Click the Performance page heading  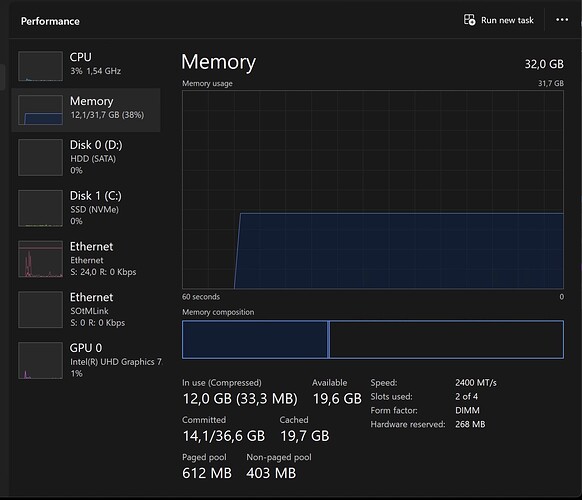coord(50,21)
